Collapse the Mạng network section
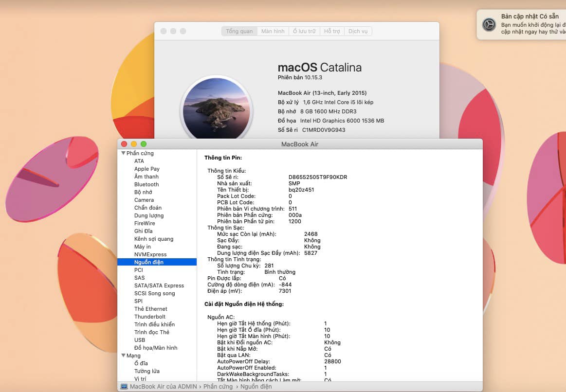The width and height of the screenshot is (566, 392). pyautogui.click(x=123, y=356)
